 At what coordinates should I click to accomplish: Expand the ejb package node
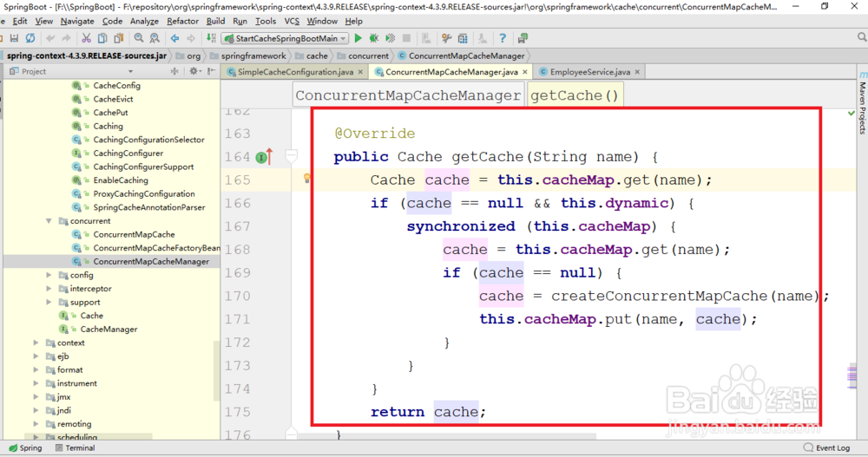36,356
